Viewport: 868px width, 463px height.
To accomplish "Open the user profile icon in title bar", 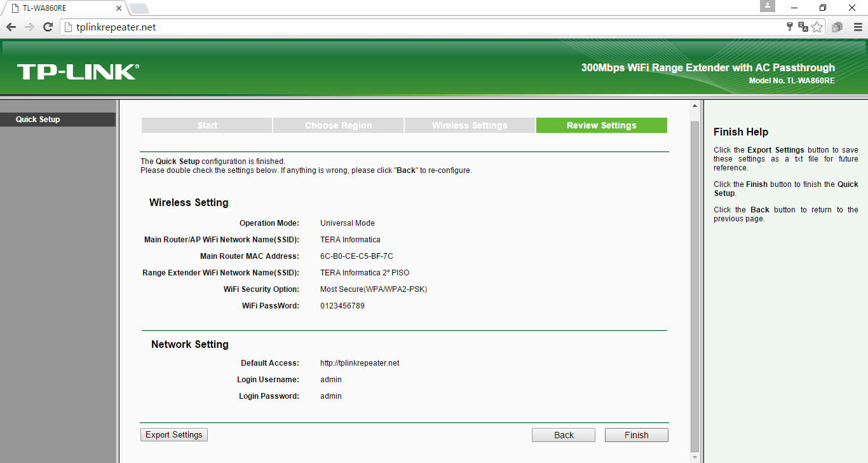I will click(x=768, y=6).
